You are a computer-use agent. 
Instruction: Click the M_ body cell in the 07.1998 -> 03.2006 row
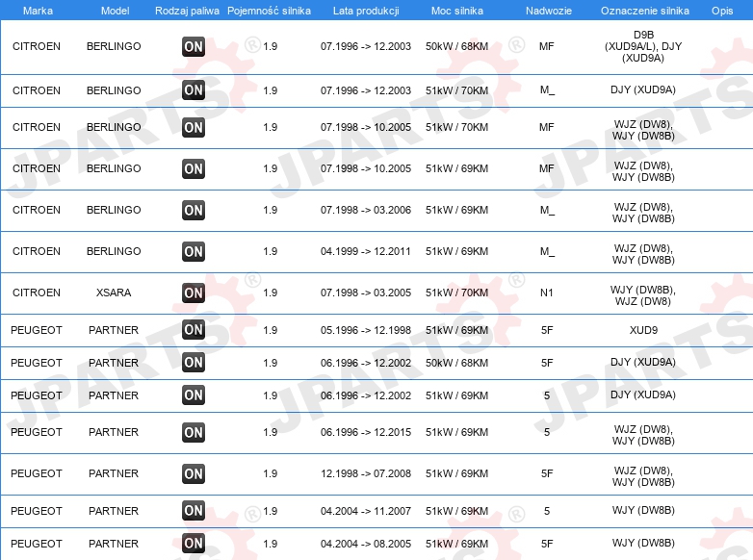547,210
